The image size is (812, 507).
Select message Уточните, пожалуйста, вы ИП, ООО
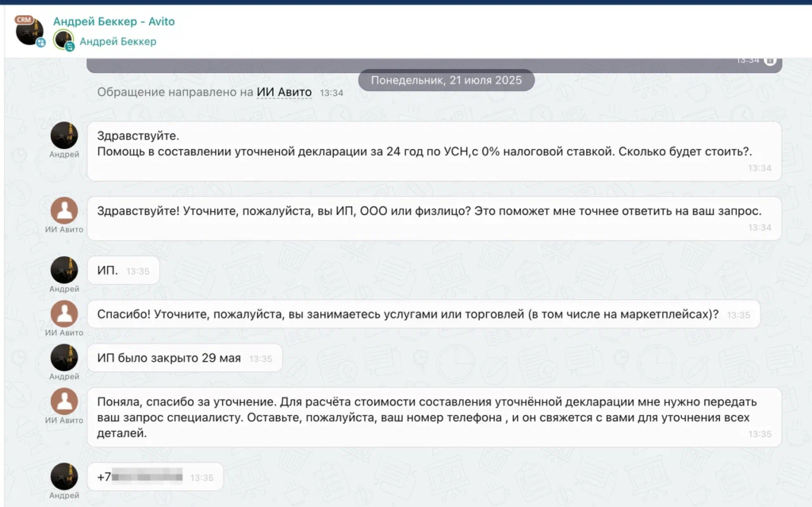click(x=434, y=218)
